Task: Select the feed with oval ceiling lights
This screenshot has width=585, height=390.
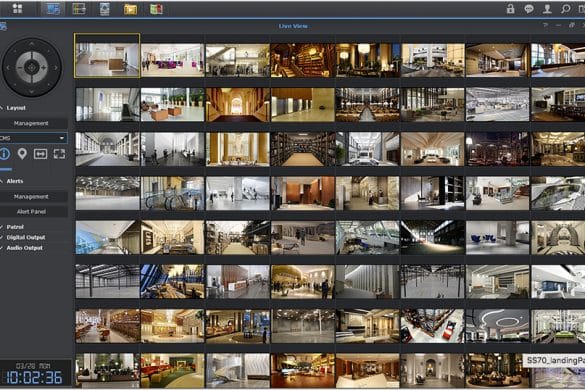Action: click(x=497, y=326)
